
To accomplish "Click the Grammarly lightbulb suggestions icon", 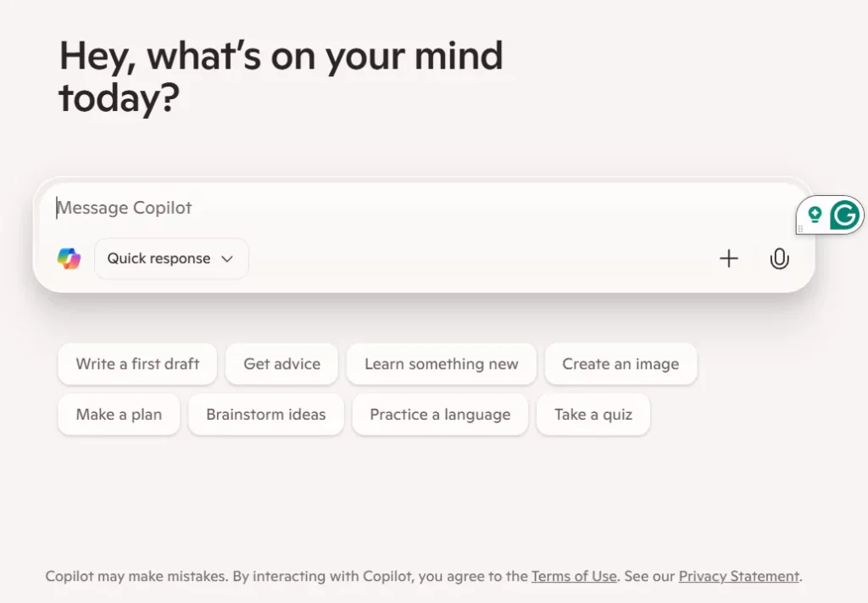I will [x=815, y=215].
